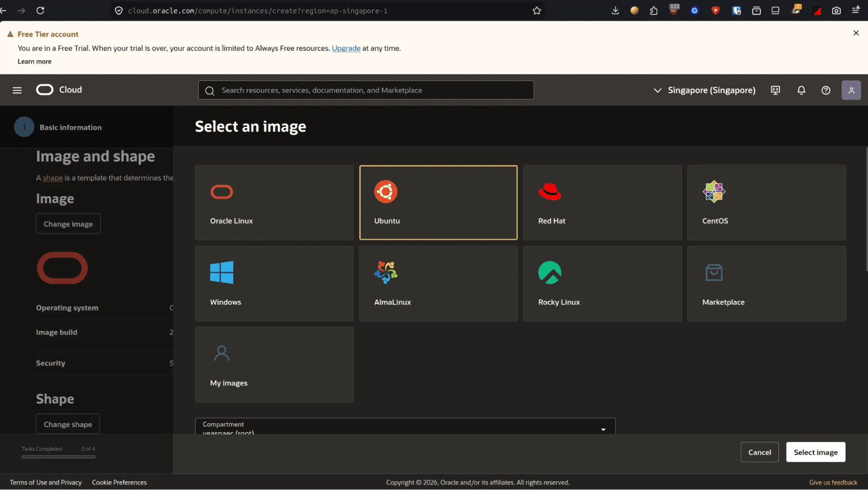Click the Security row label
This screenshot has width=868, height=490.
[50, 363]
